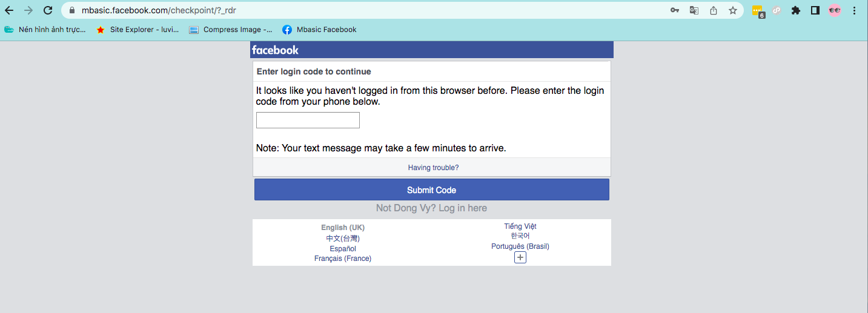Click the note about text message arrival
The image size is (868, 313).
point(381,148)
